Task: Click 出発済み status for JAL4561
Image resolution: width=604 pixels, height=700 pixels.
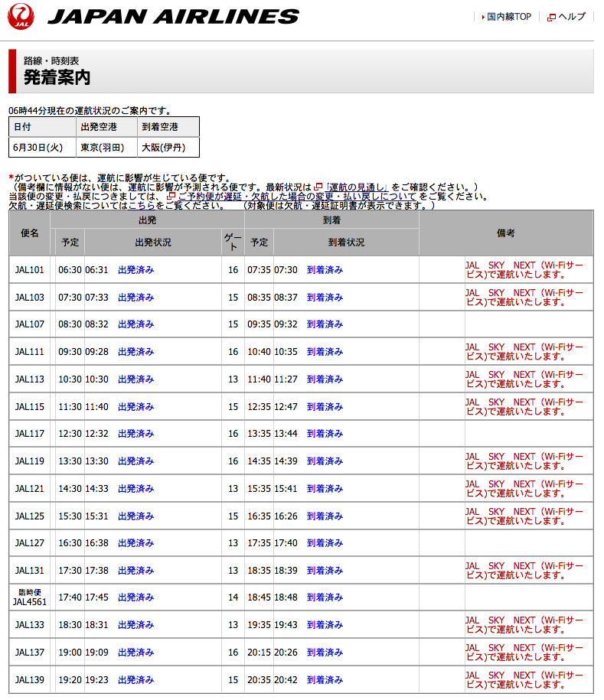Action: 135,597
